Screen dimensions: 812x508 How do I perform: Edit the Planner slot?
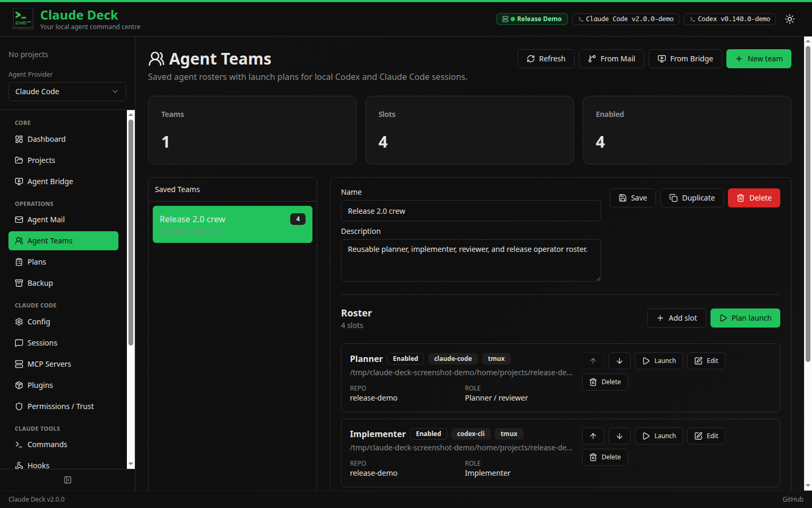[706, 361]
